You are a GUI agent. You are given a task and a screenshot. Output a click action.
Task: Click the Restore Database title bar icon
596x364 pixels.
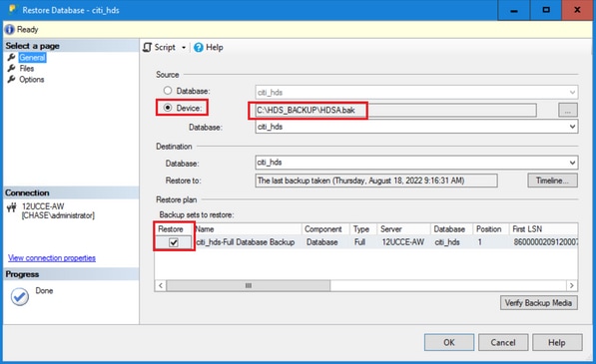(13, 10)
